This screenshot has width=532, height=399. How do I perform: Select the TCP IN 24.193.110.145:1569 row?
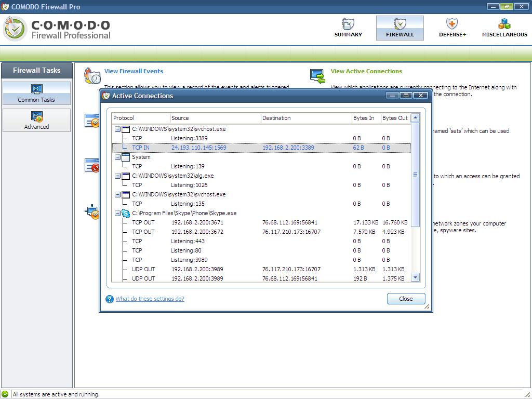pyautogui.click(x=261, y=148)
